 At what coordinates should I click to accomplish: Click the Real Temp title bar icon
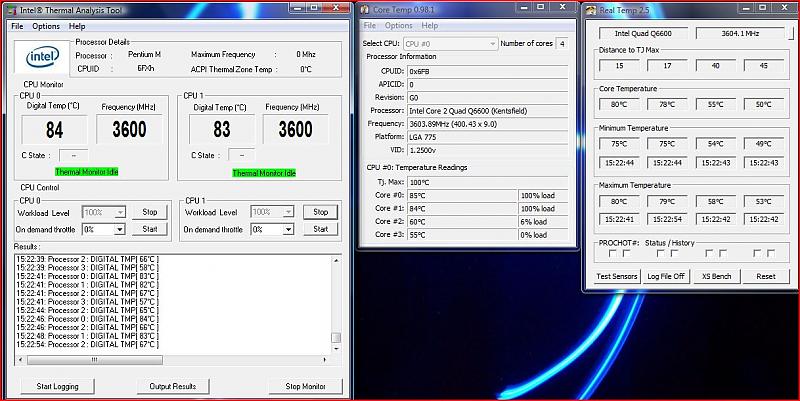point(591,10)
